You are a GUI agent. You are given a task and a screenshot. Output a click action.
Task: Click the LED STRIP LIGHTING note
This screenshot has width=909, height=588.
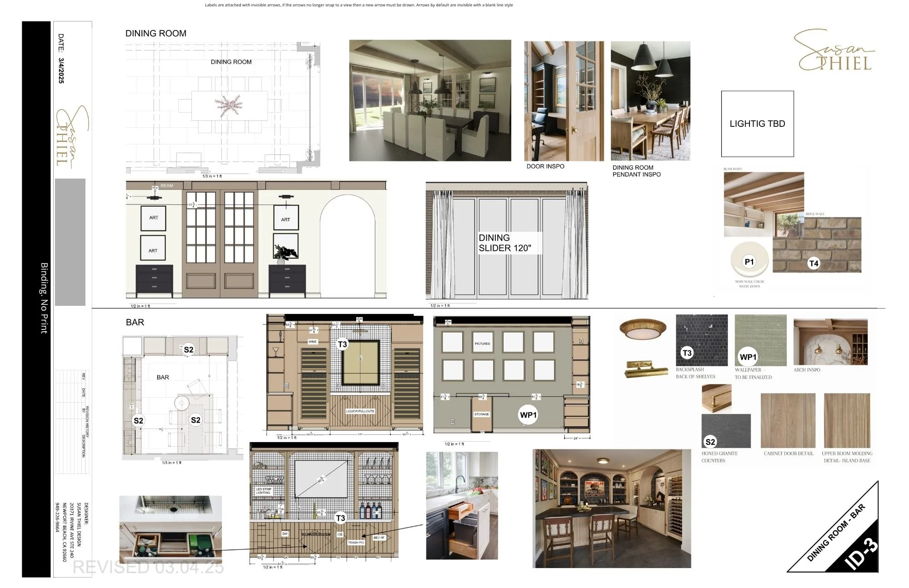tap(263, 491)
